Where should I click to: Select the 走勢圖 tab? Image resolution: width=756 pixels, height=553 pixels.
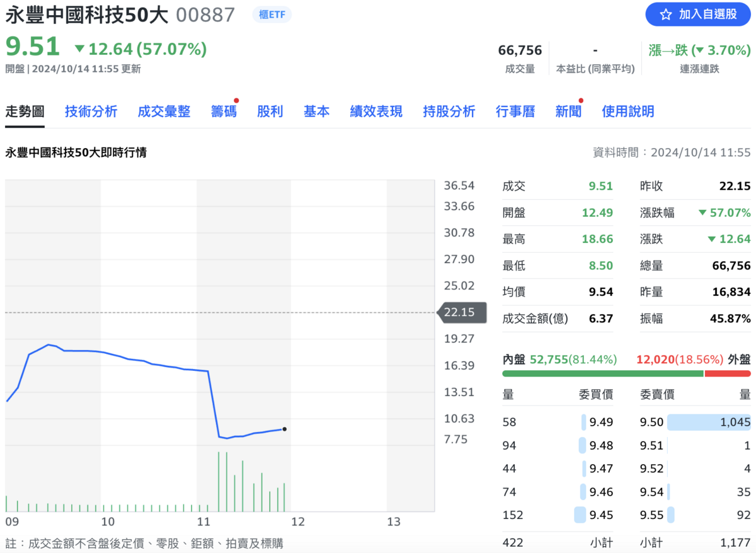tap(25, 111)
